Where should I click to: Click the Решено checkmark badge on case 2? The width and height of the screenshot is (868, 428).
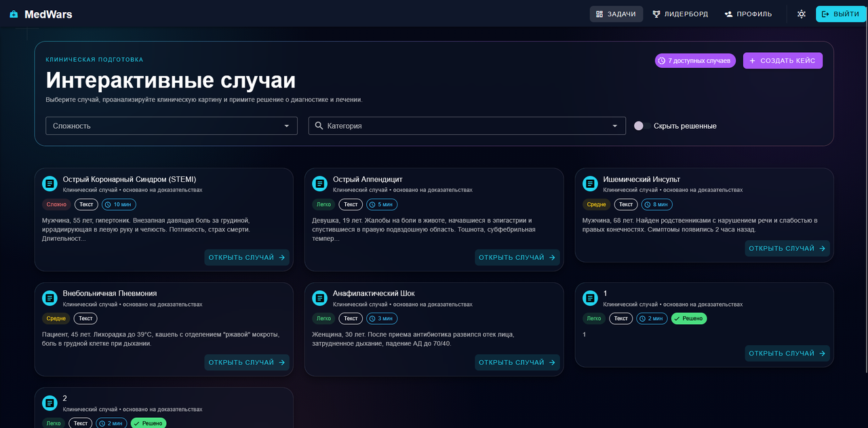coord(149,423)
